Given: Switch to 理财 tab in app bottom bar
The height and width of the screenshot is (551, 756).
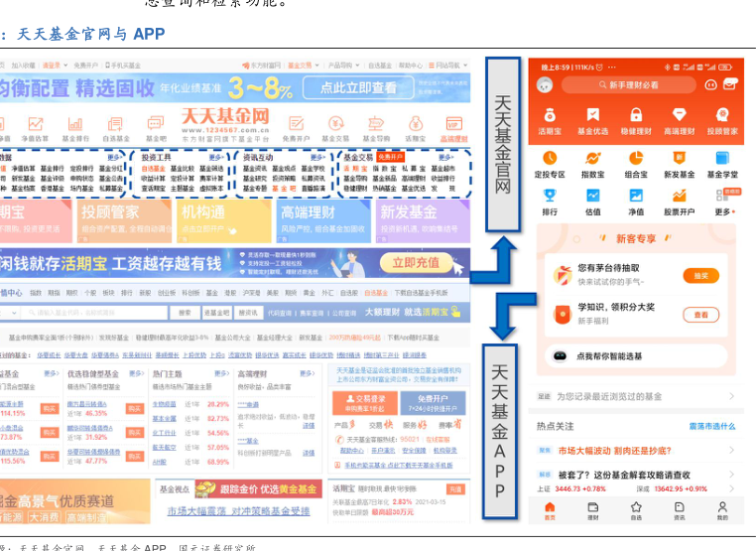Looking at the screenshot, I should tap(592, 511).
